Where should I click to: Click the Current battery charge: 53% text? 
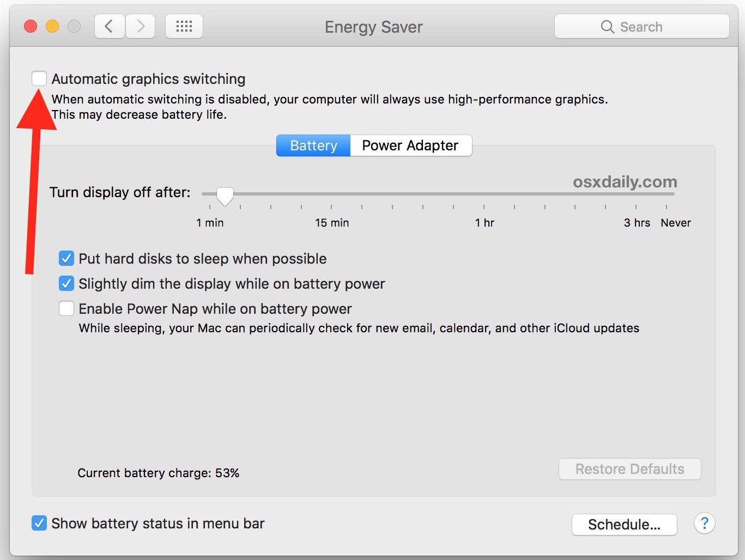point(159,473)
